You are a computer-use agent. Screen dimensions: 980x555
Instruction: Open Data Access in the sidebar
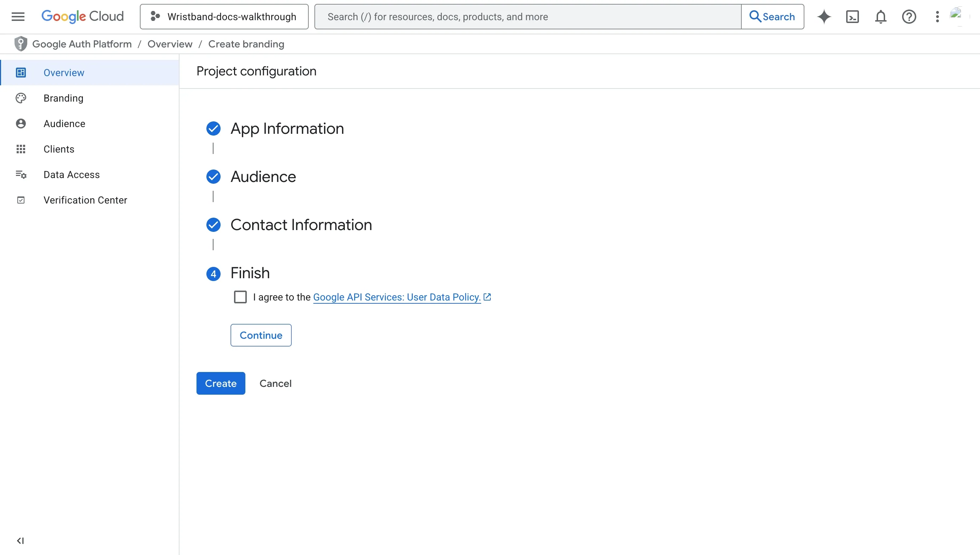(x=90, y=174)
